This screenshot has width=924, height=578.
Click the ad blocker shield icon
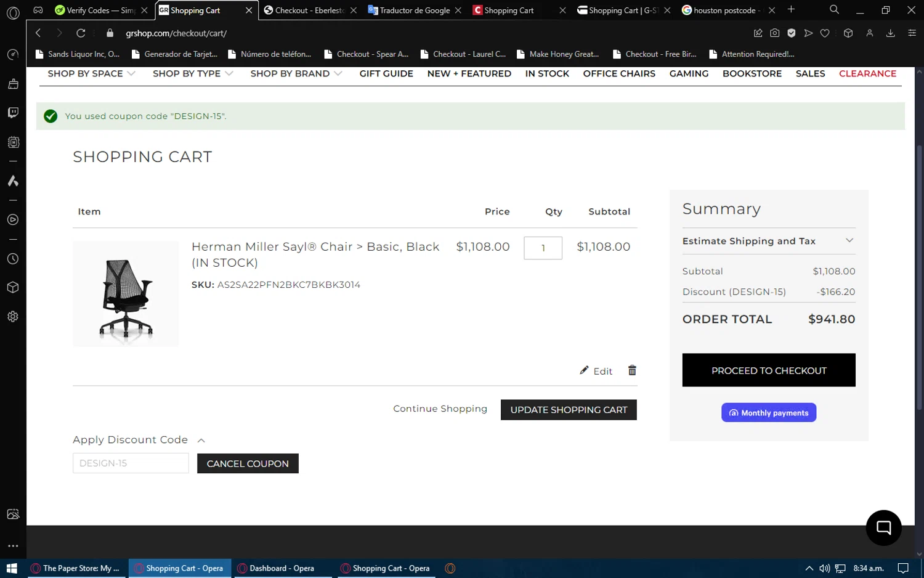pyautogui.click(x=792, y=33)
